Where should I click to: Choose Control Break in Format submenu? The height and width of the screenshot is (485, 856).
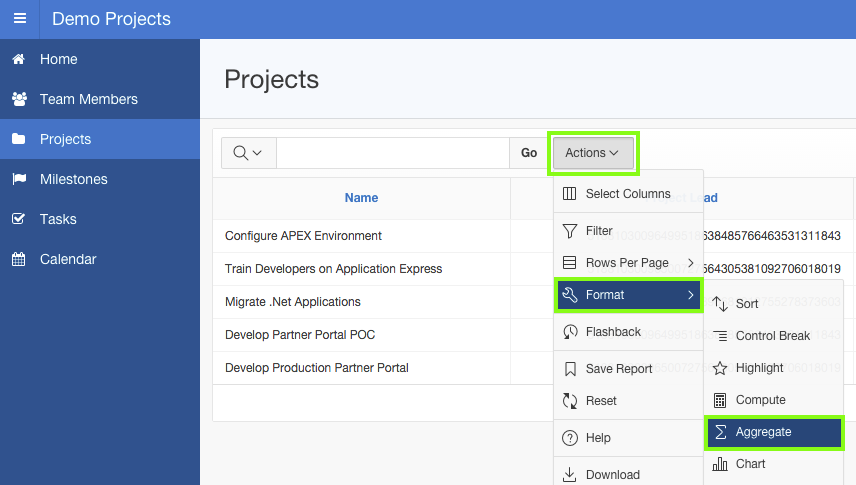772,336
